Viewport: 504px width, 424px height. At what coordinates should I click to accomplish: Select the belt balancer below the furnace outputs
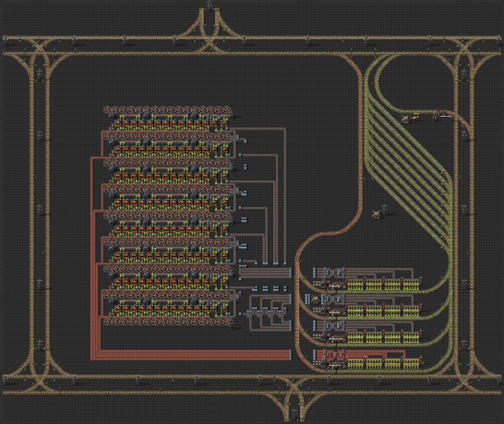tap(265, 313)
